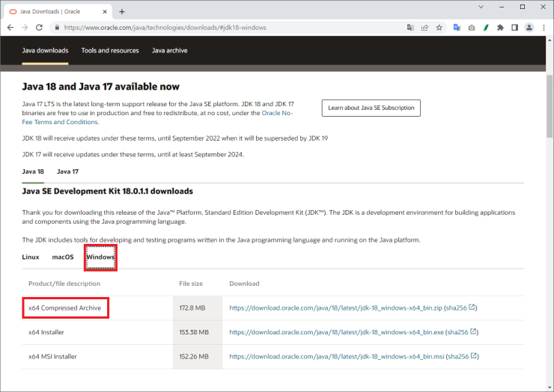Select the macOS platform tab
This screenshot has width=554, height=392.
[x=63, y=257]
